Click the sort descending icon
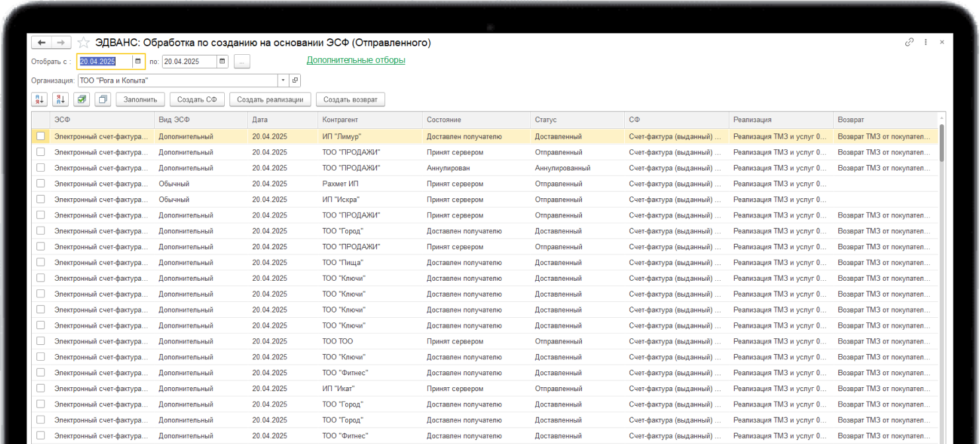Image resolution: width=980 pixels, height=444 pixels. (x=61, y=100)
